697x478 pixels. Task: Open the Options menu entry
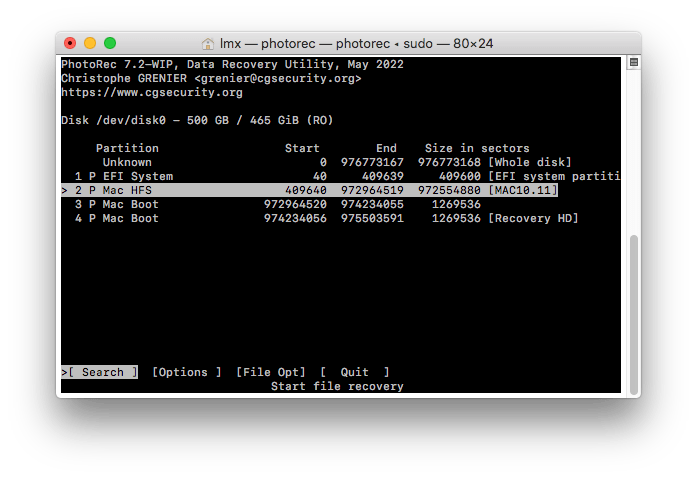pos(187,372)
